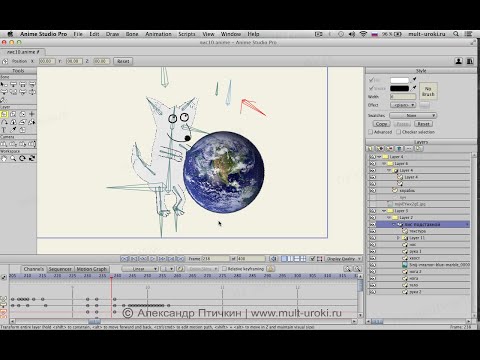Collapse the Layer 2 group
Viewport: 480px width, 360px height.
click(x=389, y=218)
